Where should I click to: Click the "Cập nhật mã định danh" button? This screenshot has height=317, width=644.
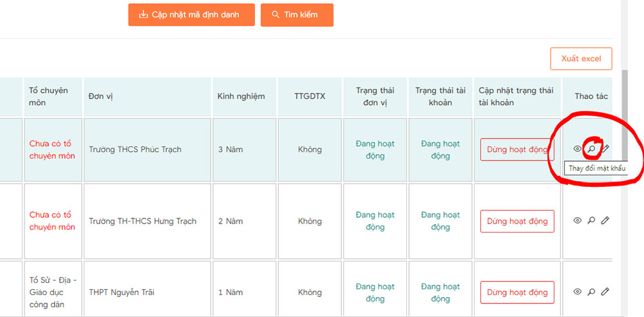(191, 15)
